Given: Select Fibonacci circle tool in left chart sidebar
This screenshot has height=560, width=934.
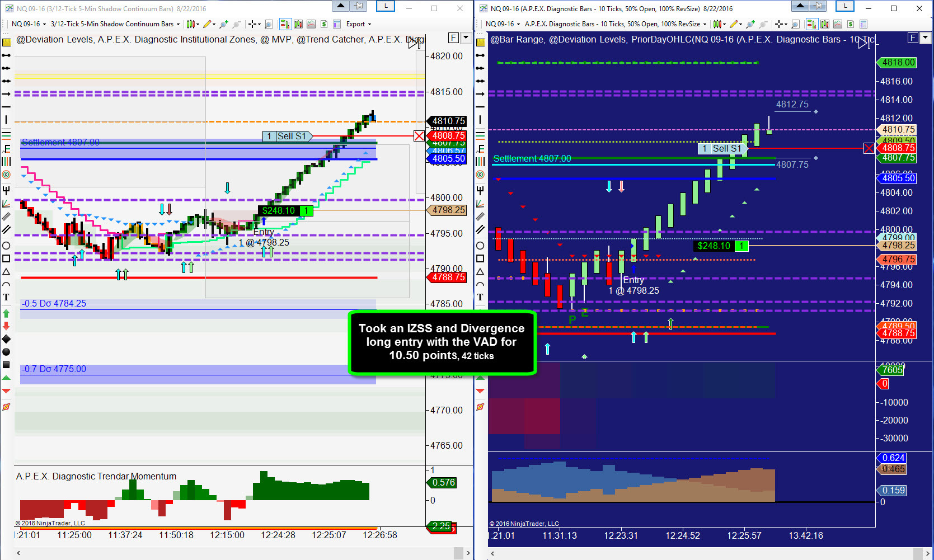Looking at the screenshot, I should point(7,175).
